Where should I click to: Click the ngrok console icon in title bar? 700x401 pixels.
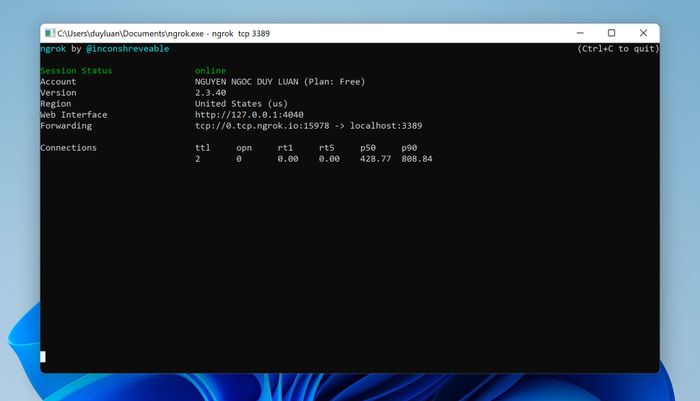click(50, 33)
